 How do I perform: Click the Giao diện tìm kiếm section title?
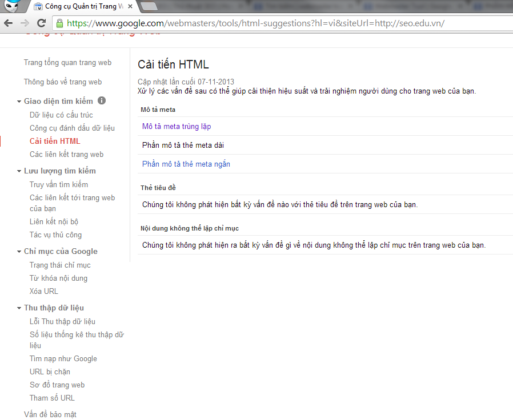point(58,102)
